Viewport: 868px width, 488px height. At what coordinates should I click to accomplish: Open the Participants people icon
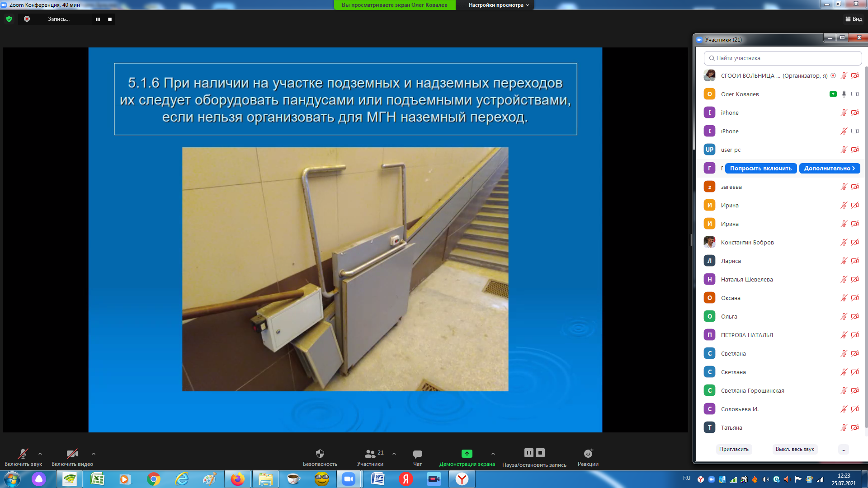pos(370,454)
